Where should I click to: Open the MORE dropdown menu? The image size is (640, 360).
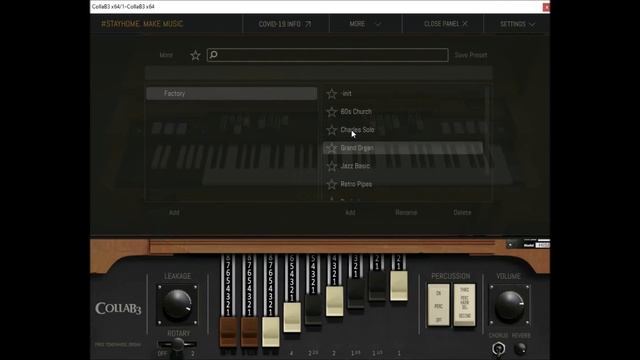[365, 24]
